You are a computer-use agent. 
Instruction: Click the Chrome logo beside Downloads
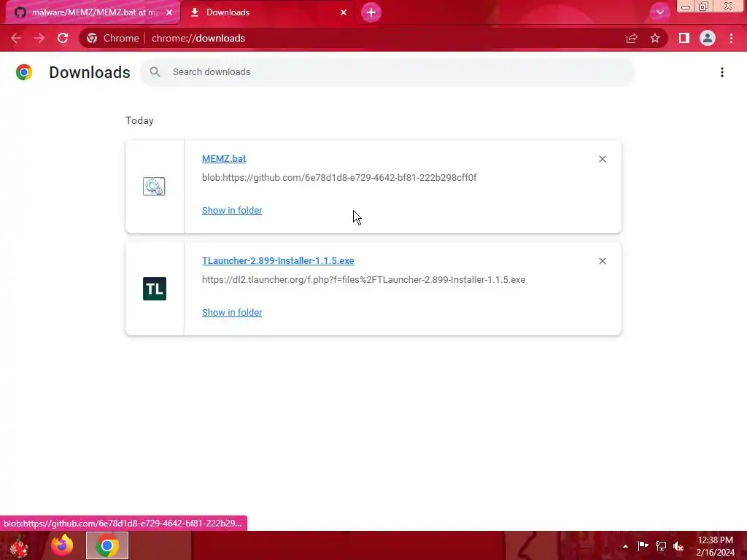pos(24,72)
